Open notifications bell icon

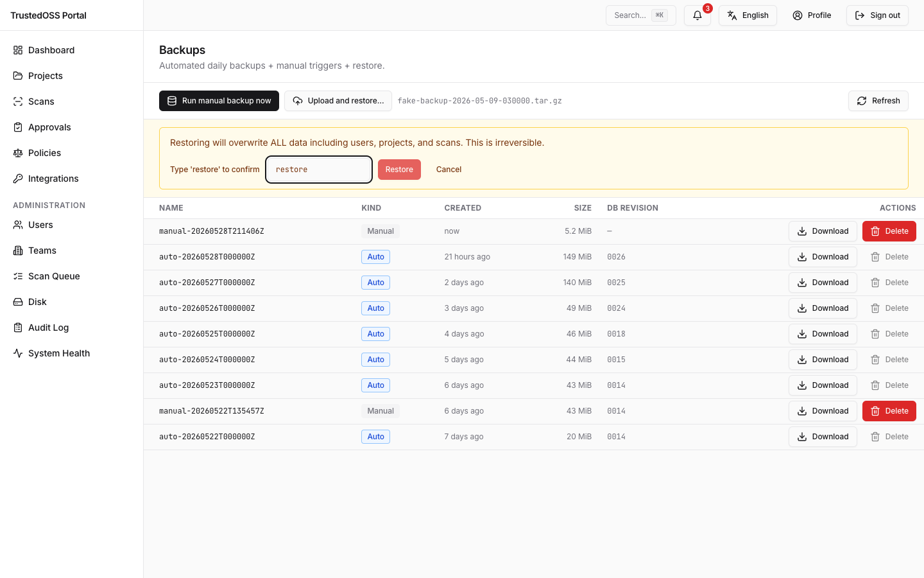(x=697, y=15)
